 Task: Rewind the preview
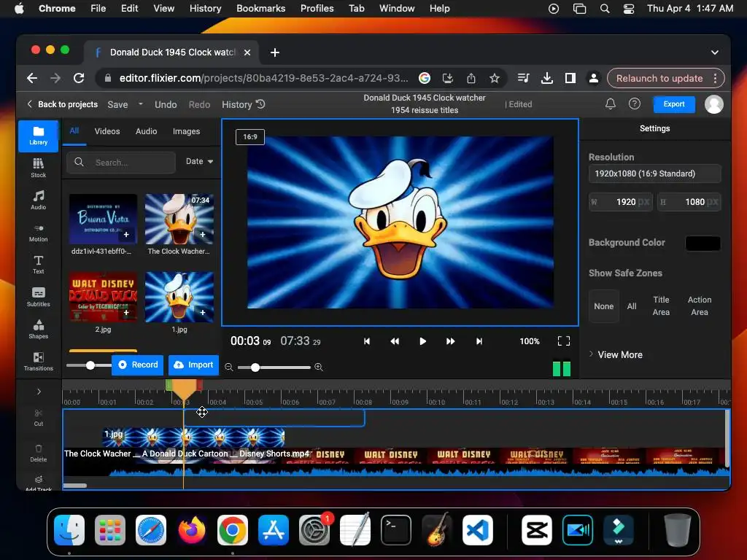tap(395, 341)
